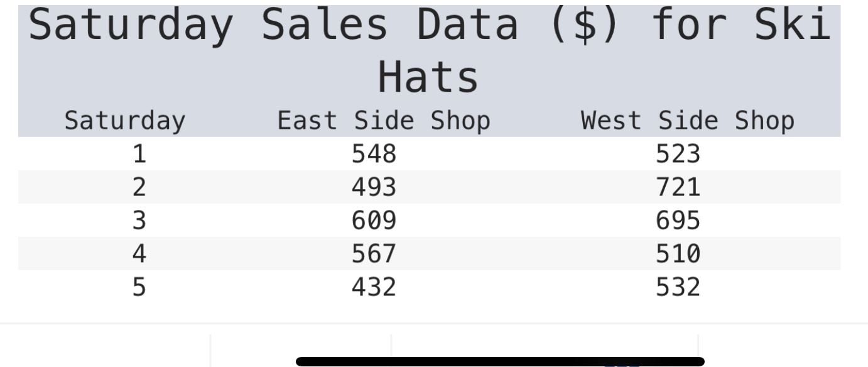Screen dimensions: 868x367
Task: Select West Side value 523
Action: point(678,153)
